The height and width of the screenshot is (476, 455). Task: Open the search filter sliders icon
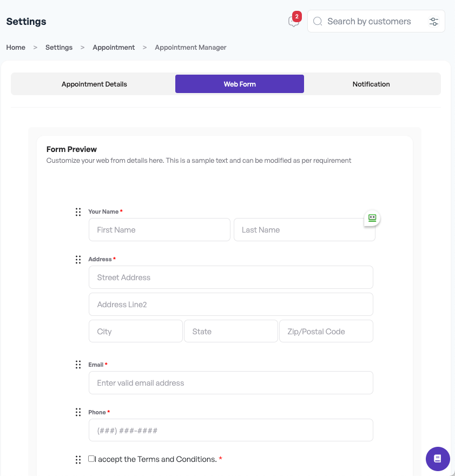[434, 21]
